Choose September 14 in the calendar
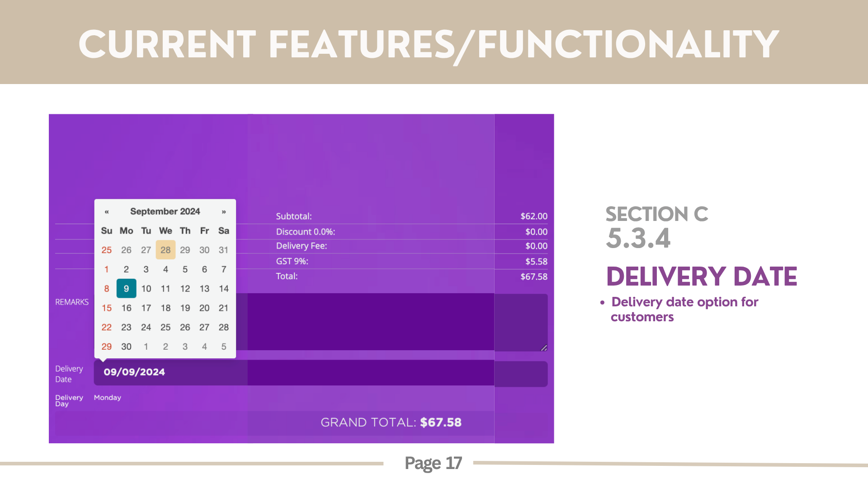The width and height of the screenshot is (868, 488). 224,288
